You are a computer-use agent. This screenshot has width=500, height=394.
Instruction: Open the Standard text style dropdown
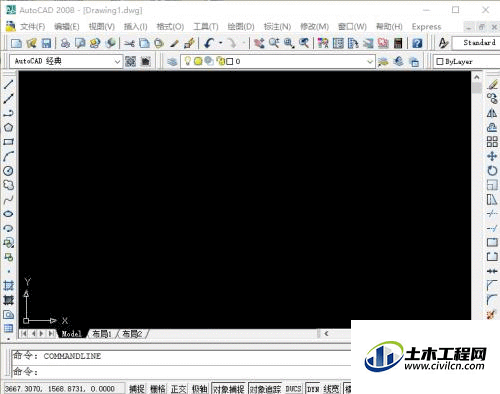(x=477, y=43)
